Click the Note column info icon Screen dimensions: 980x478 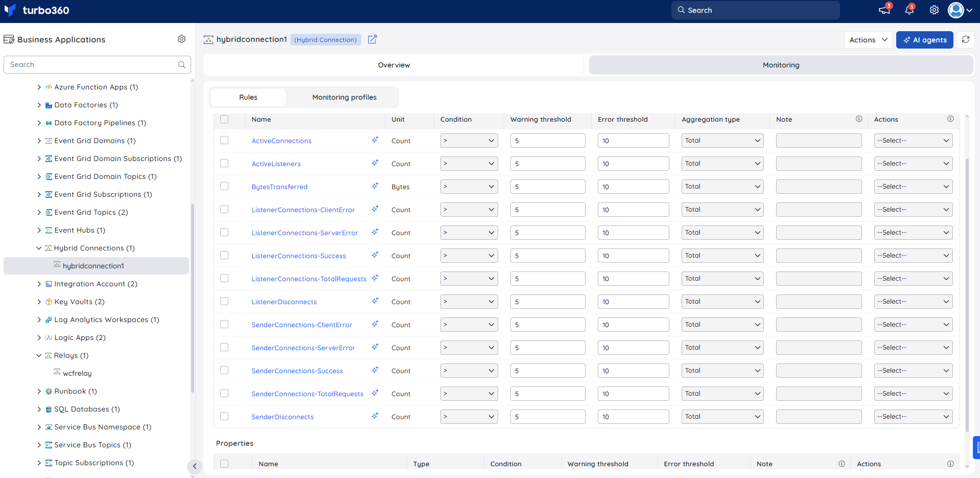pyautogui.click(x=859, y=119)
